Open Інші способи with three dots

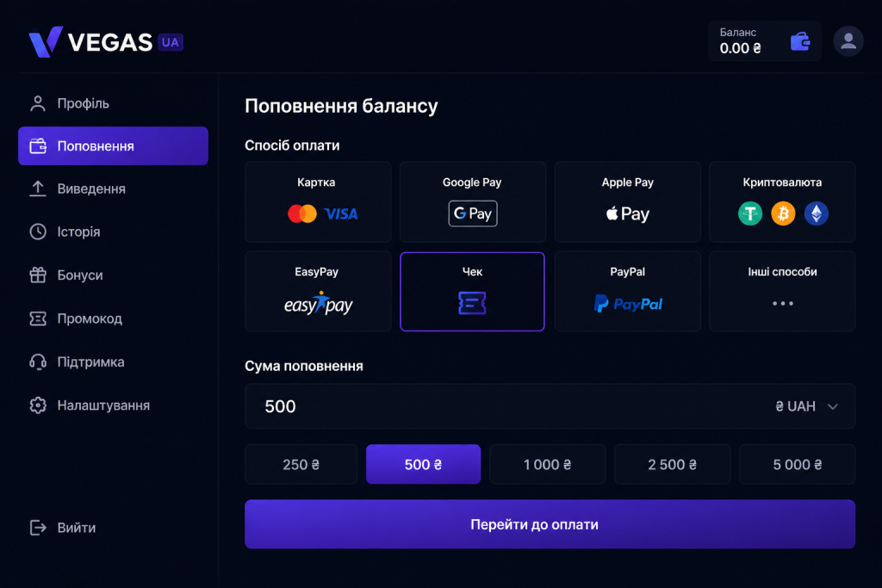782,291
